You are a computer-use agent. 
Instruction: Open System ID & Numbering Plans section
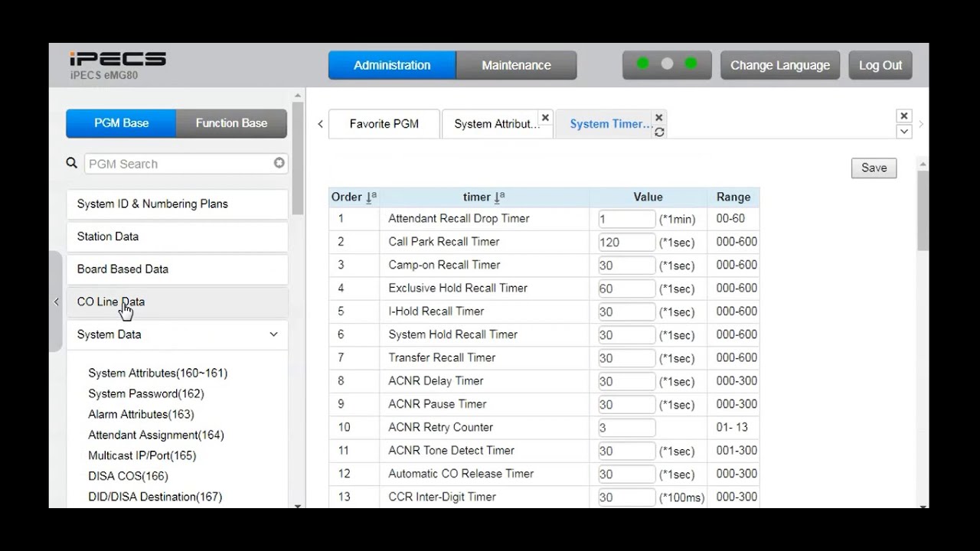177,204
